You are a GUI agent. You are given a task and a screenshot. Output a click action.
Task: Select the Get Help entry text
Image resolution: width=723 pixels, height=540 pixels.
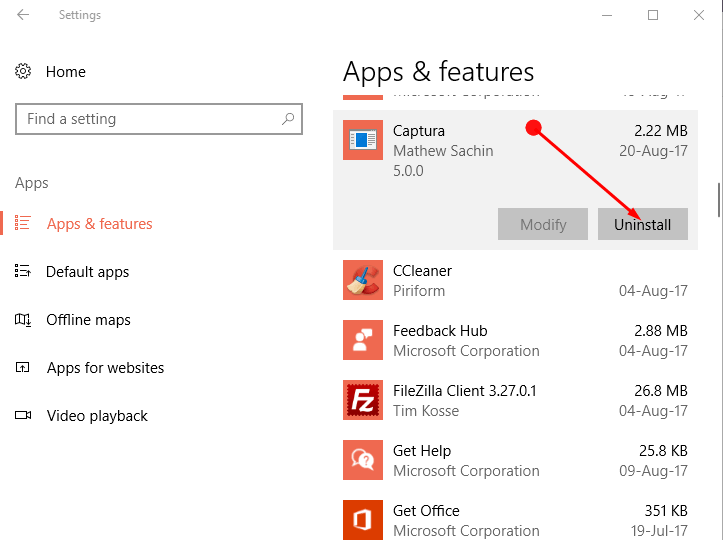pyautogui.click(x=422, y=451)
